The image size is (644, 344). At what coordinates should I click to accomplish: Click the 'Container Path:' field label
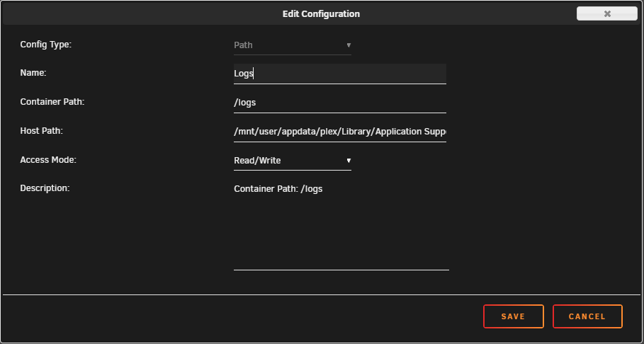tap(52, 102)
